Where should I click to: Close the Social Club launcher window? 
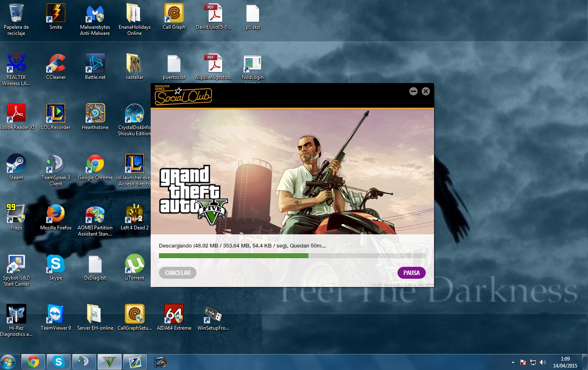tap(426, 91)
